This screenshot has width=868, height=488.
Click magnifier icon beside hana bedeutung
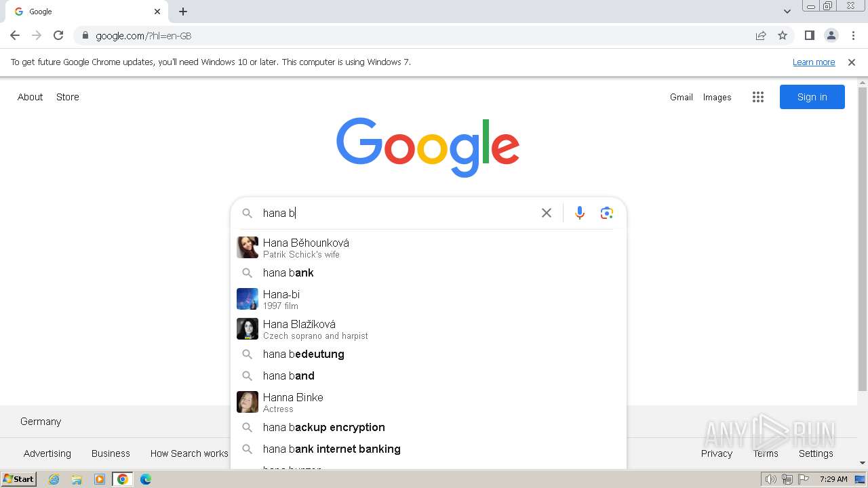coord(248,354)
